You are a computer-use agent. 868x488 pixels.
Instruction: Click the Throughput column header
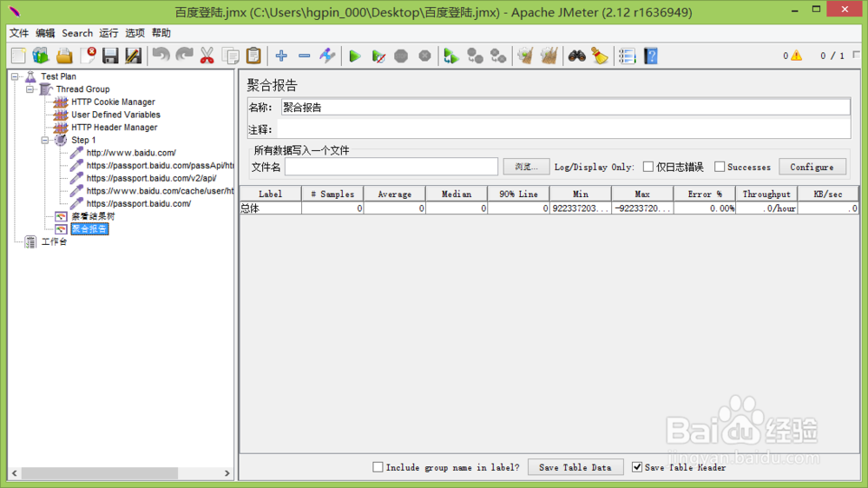(x=766, y=194)
